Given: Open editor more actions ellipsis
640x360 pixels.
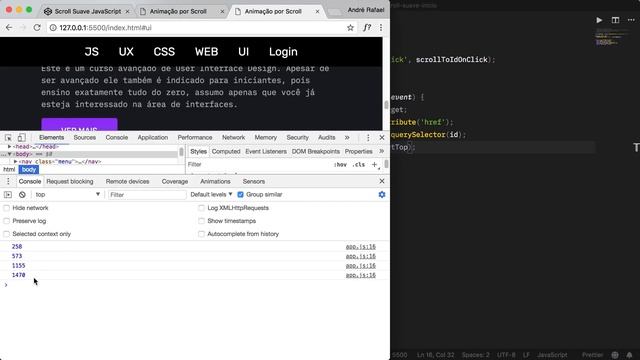Looking at the screenshot, I should coord(631,20).
